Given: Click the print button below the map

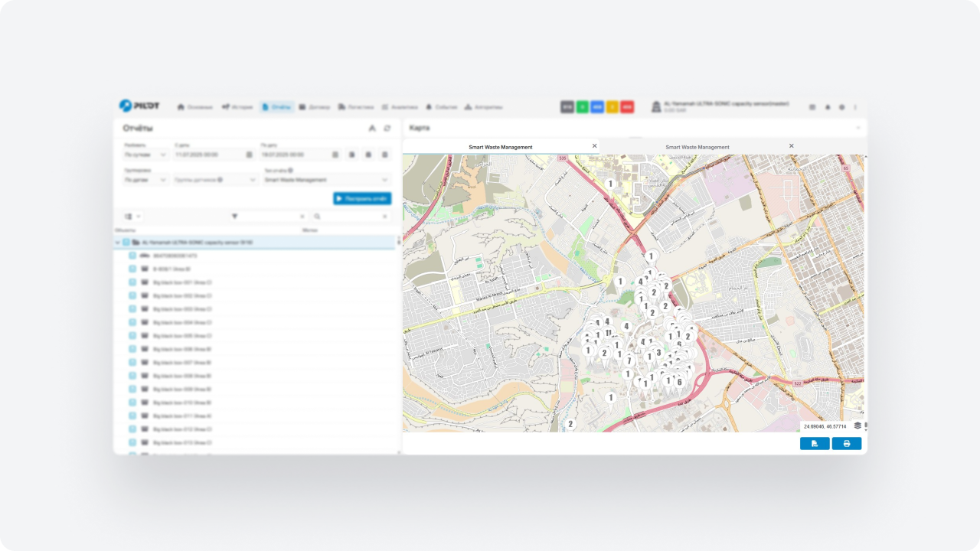Looking at the screenshot, I should tap(846, 443).
